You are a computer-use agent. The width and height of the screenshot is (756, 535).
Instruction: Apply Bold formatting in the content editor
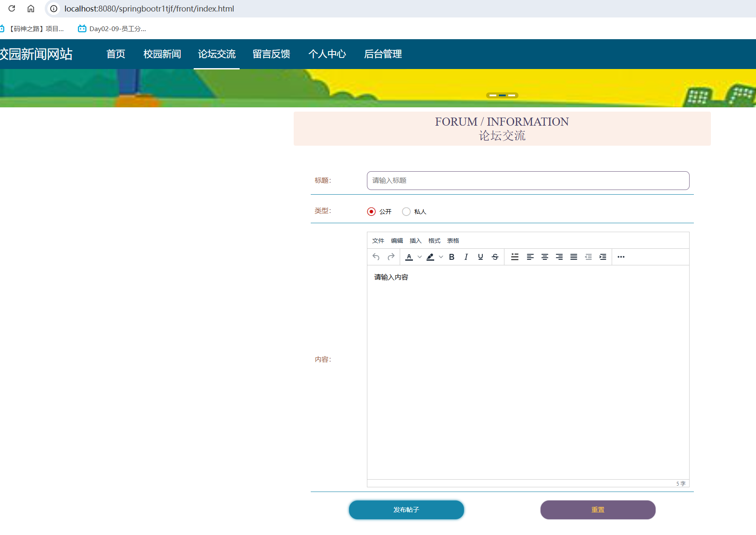(452, 257)
